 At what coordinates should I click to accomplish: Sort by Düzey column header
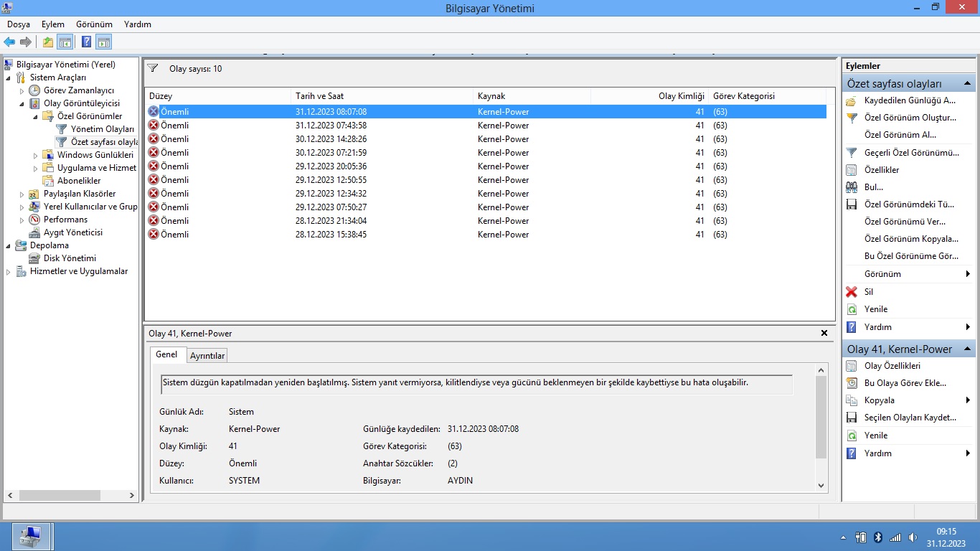coord(218,96)
